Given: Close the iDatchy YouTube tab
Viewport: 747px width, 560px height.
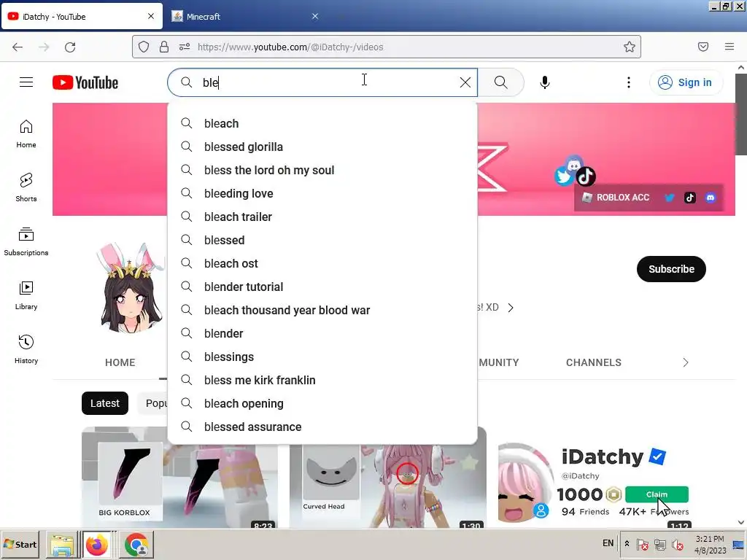Looking at the screenshot, I should [x=151, y=16].
